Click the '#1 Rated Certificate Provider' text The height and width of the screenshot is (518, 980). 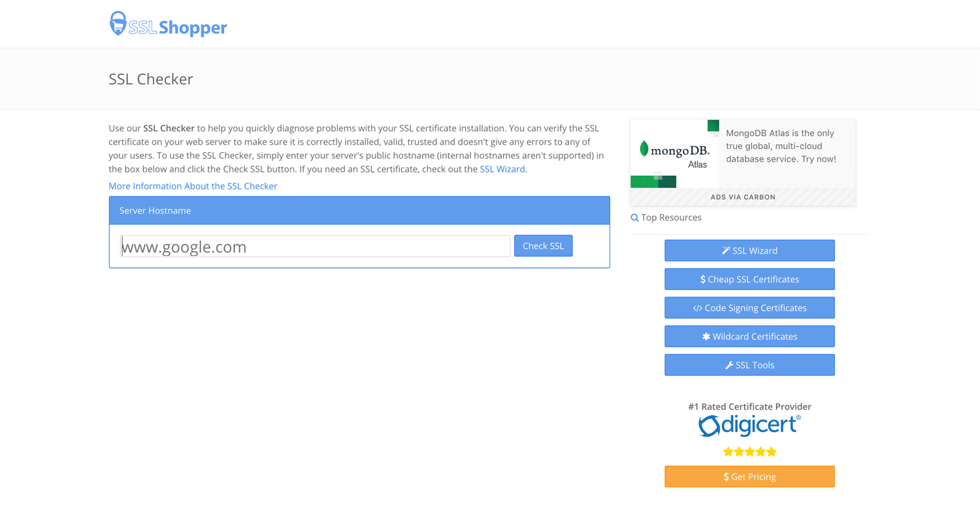point(749,406)
